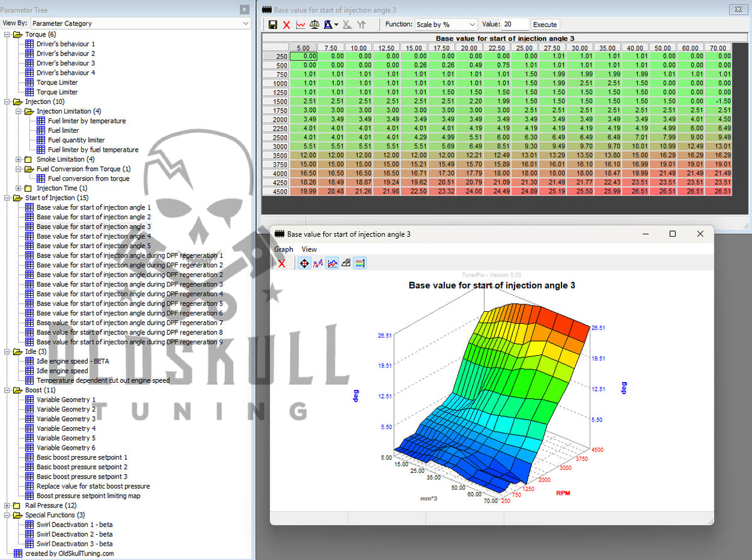Open dropdown arrow beside cell coloring icon
The height and width of the screenshot is (560, 752).
pyautogui.click(x=337, y=24)
